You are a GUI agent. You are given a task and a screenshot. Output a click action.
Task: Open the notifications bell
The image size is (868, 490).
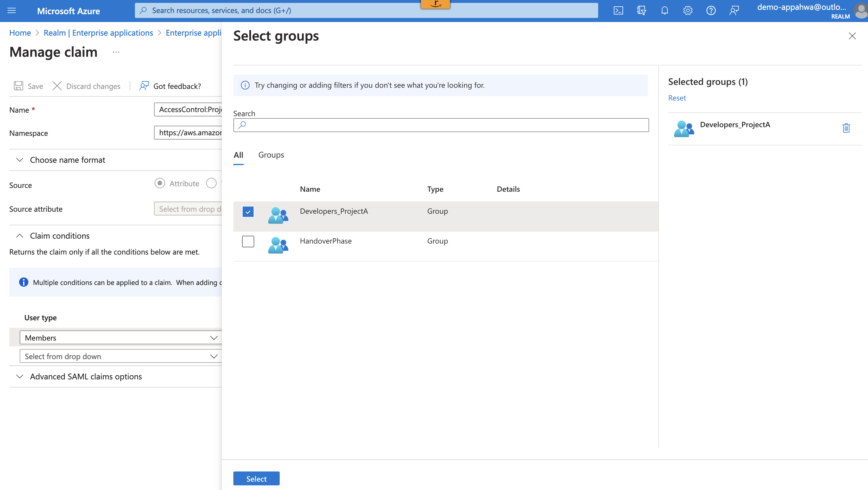[x=664, y=10]
